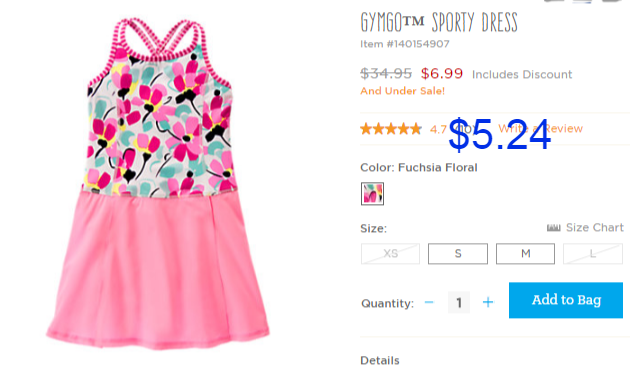The image size is (630, 371).
Task: Click the Size Chart ruler icon
Action: [x=554, y=228]
